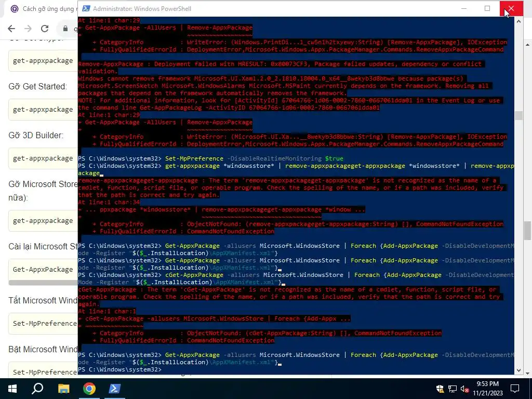
Task: Open the notification center icon
Action: coord(515,389)
